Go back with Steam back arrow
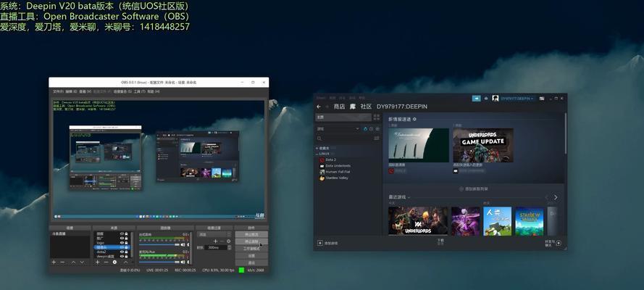This screenshot has height=290, width=644. coord(319,107)
